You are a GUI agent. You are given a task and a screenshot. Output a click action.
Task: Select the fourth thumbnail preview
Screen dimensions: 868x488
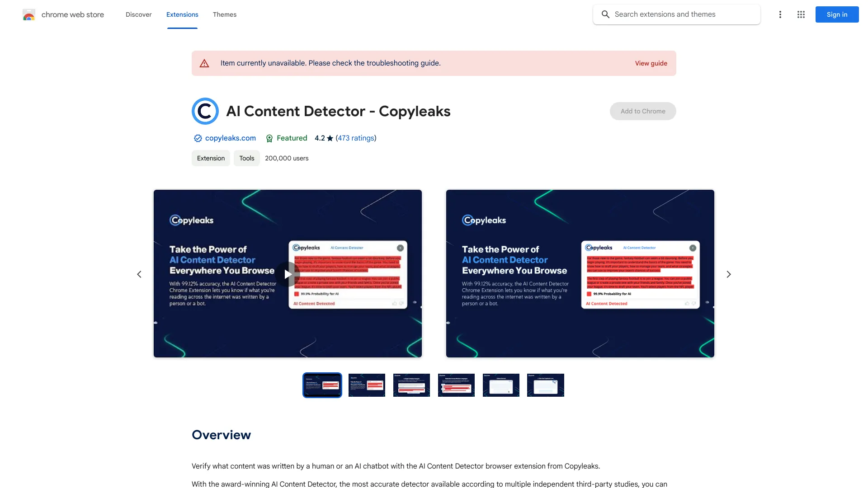[x=456, y=385]
